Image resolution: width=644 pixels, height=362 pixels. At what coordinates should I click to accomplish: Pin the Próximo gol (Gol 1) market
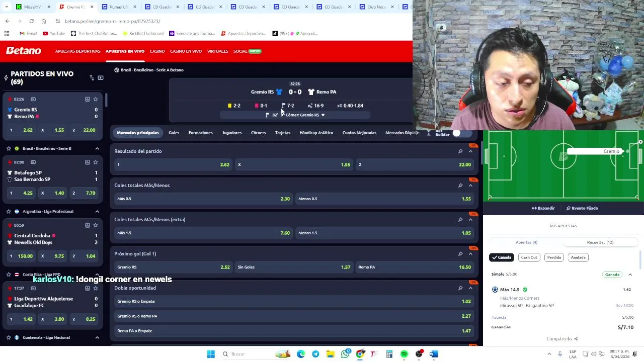pyautogui.click(x=460, y=253)
